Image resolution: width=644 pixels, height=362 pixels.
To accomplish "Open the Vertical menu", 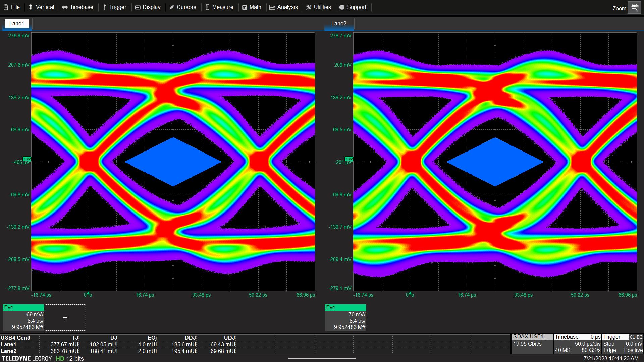I will 41,7.
